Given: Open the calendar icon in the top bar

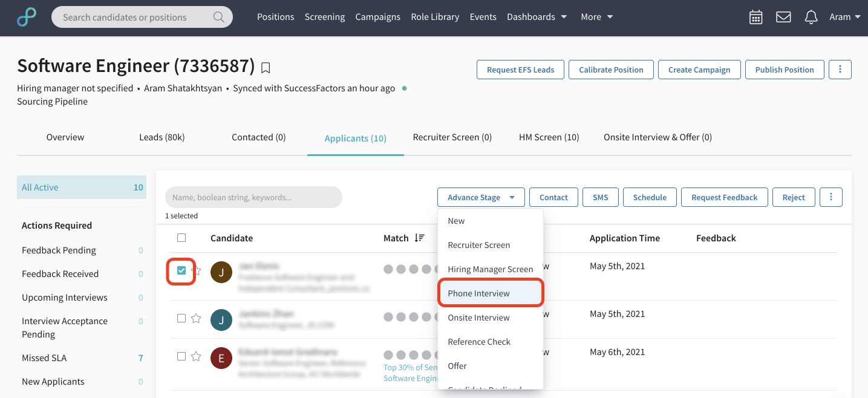Looking at the screenshot, I should coord(755,17).
